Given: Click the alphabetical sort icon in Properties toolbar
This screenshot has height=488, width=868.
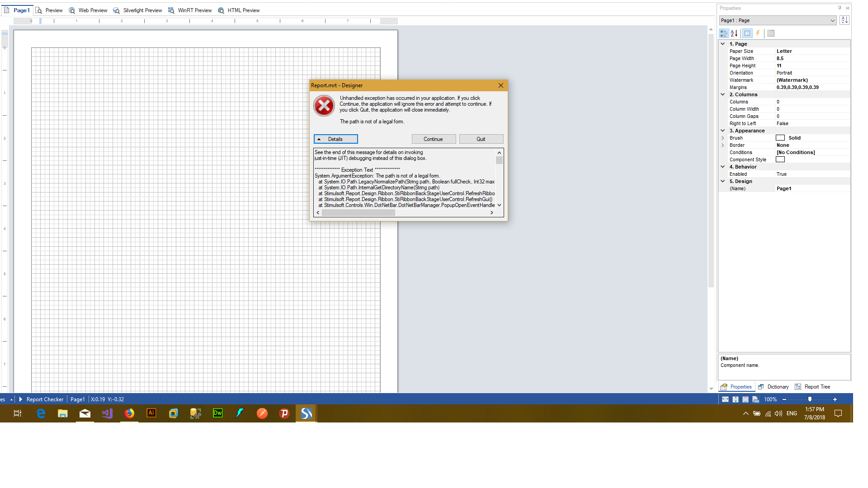Looking at the screenshot, I should pyautogui.click(x=734, y=33).
